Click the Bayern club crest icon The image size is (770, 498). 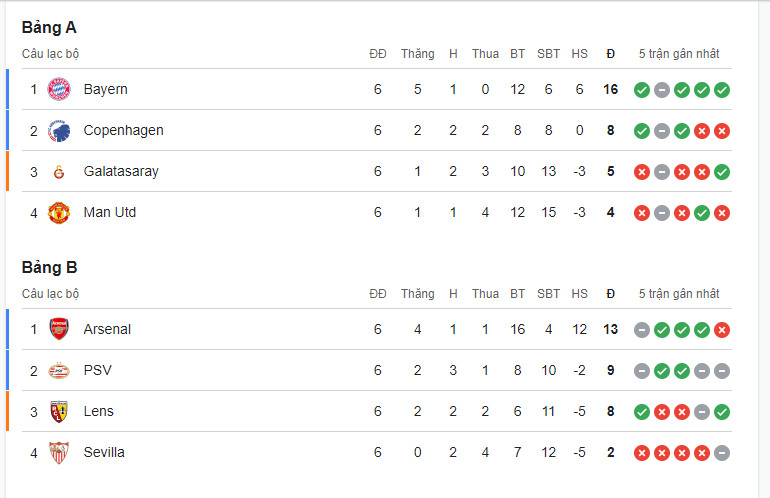pyautogui.click(x=59, y=89)
